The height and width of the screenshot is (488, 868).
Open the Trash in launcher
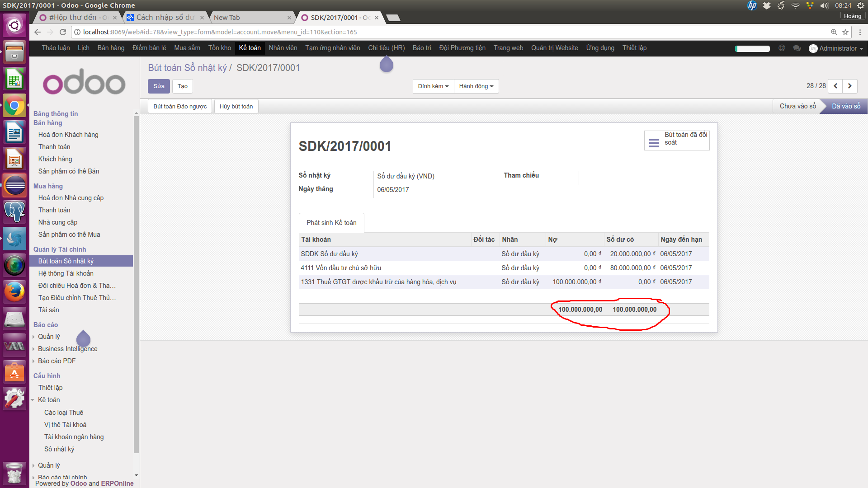click(x=14, y=473)
